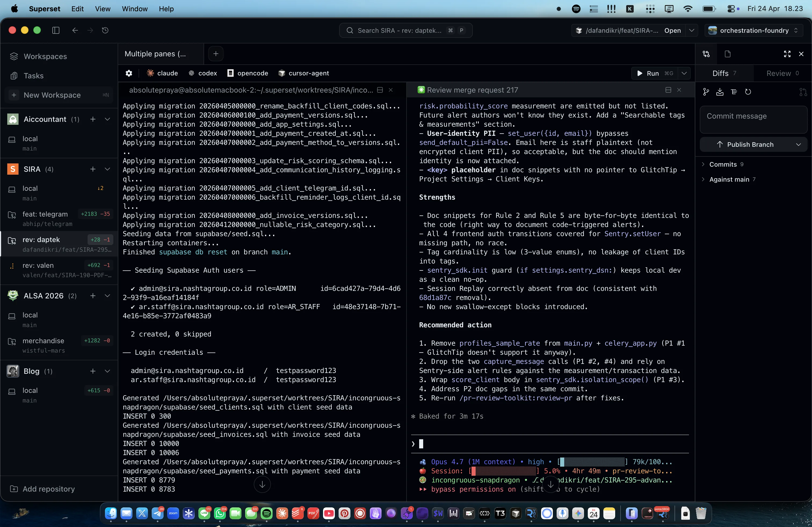
Task: Open the file icon in right panel
Action: coord(727,54)
